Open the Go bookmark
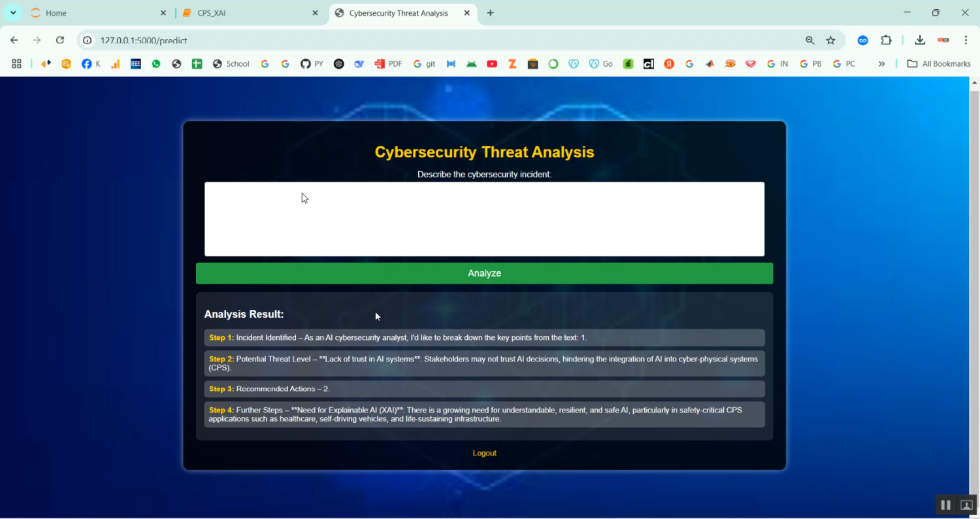980x519 pixels. click(x=601, y=64)
